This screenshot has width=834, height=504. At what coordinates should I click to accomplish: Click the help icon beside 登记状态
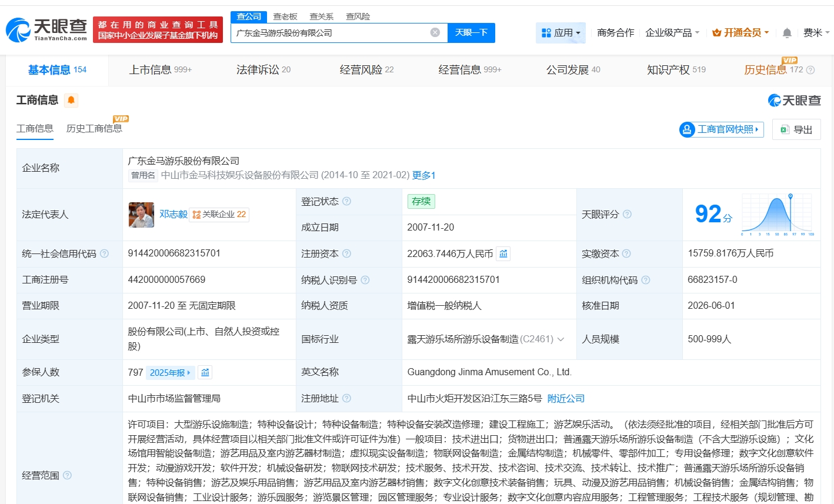(347, 201)
